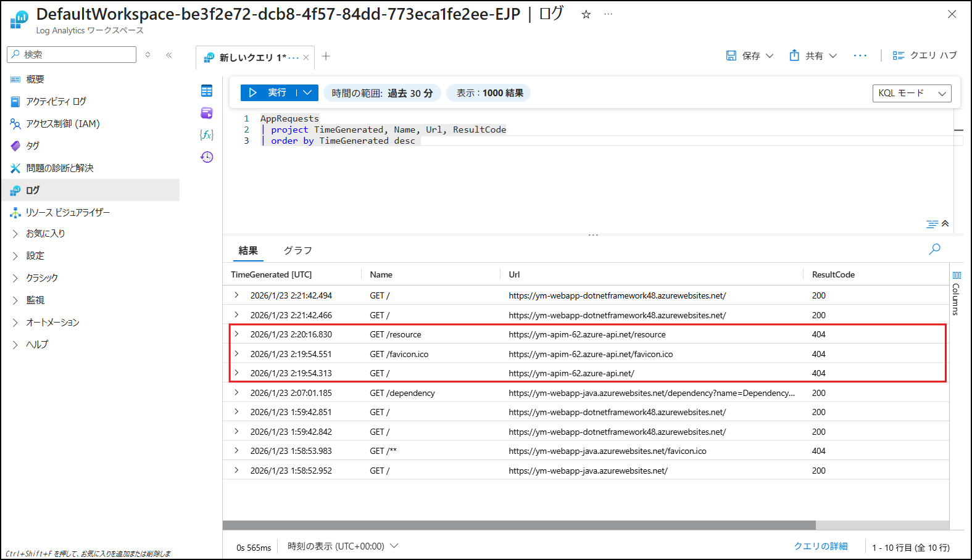Click the favorite star icon beside the title
Screen dimensions: 972x560
(586, 14)
